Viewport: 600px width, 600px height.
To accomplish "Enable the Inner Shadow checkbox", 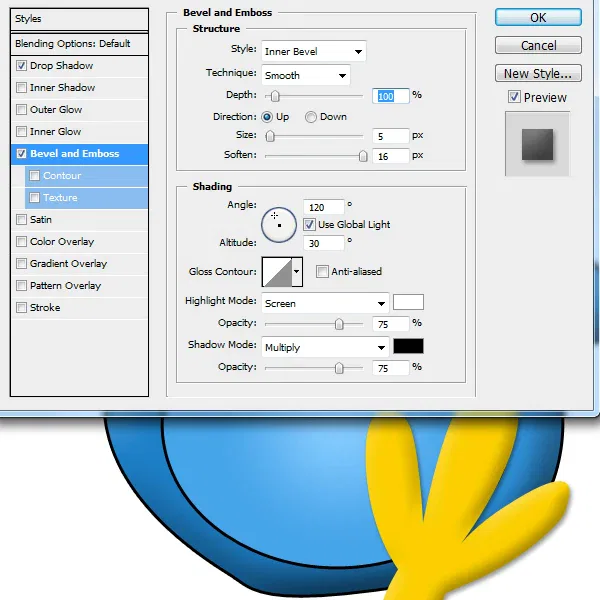I will 21,88.
